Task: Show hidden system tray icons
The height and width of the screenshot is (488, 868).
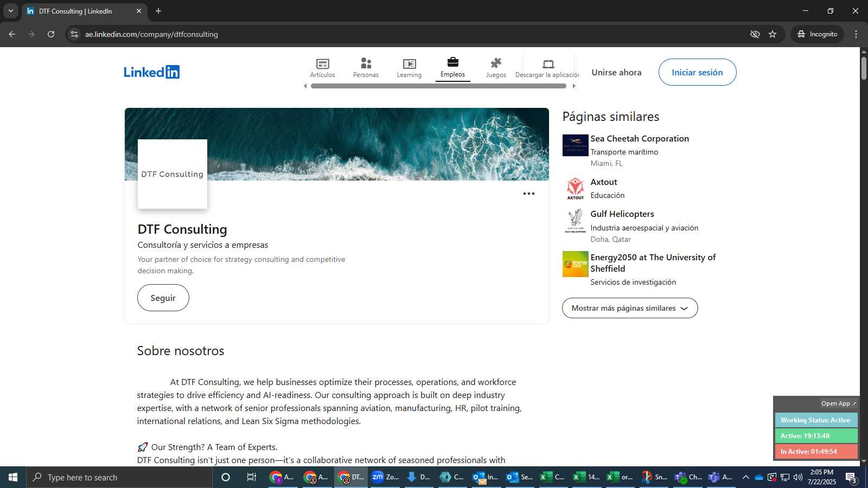Action: tap(745, 477)
